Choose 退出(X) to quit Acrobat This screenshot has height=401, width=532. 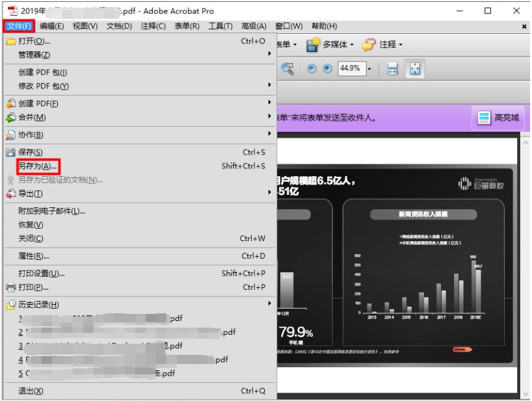(139, 391)
